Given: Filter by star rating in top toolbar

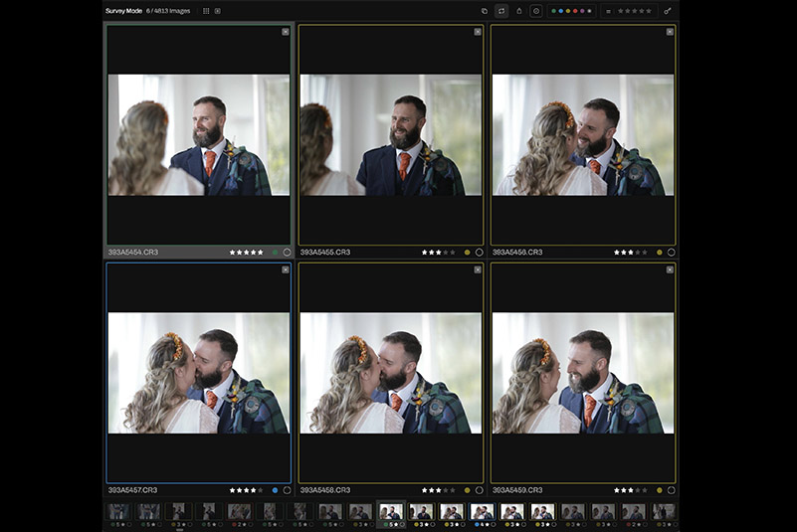Looking at the screenshot, I should pos(635,11).
